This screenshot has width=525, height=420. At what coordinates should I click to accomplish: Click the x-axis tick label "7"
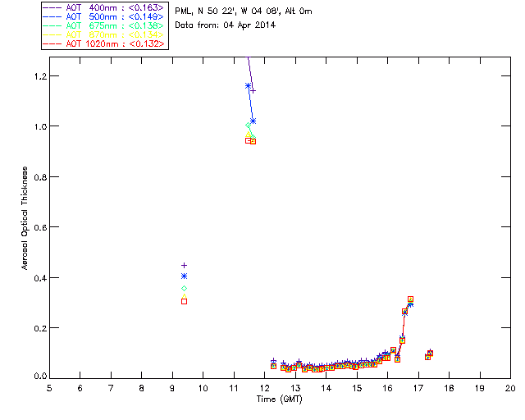point(111,388)
